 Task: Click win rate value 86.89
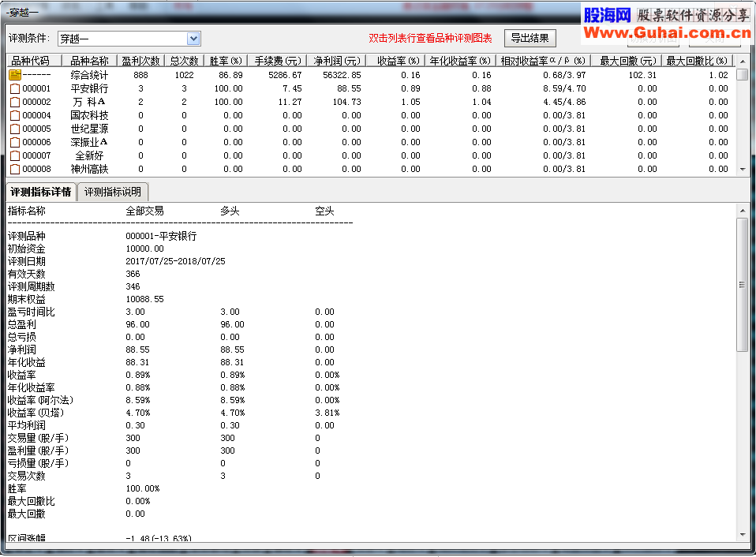(x=230, y=75)
